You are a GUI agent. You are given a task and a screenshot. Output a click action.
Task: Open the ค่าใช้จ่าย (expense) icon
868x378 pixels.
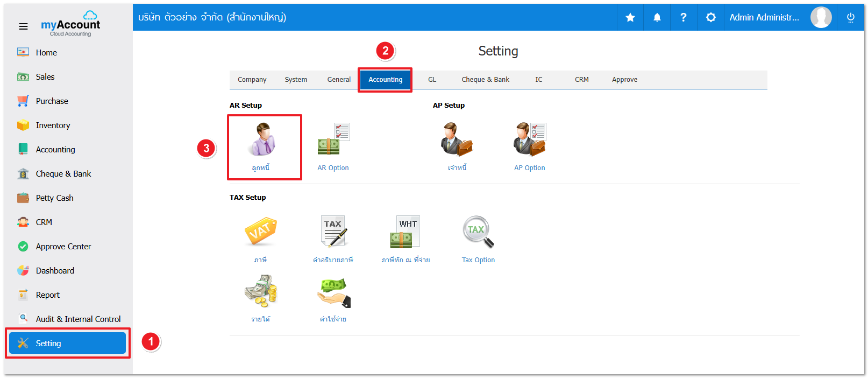click(x=333, y=291)
